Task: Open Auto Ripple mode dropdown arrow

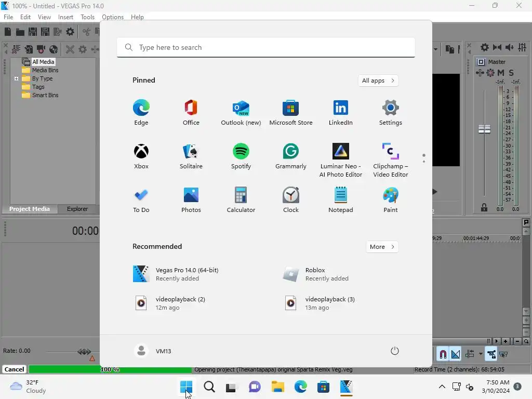Action: click(x=481, y=354)
